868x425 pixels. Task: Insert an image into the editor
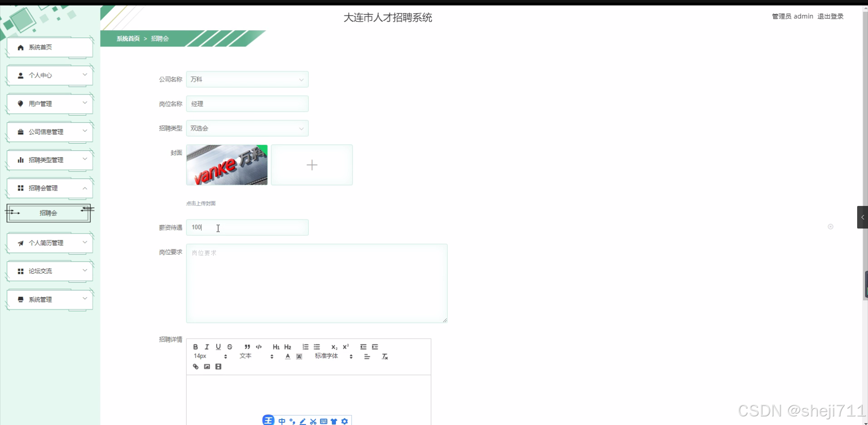(207, 366)
